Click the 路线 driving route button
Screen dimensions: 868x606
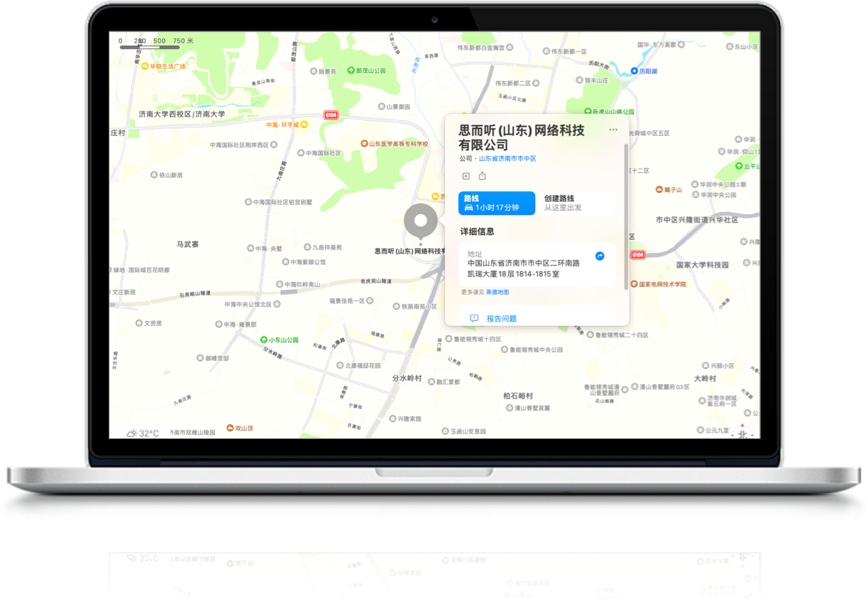[x=496, y=203]
